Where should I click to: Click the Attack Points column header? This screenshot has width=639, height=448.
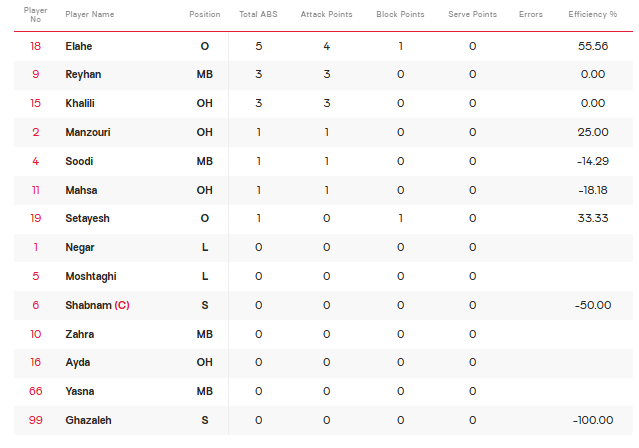pyautogui.click(x=326, y=14)
